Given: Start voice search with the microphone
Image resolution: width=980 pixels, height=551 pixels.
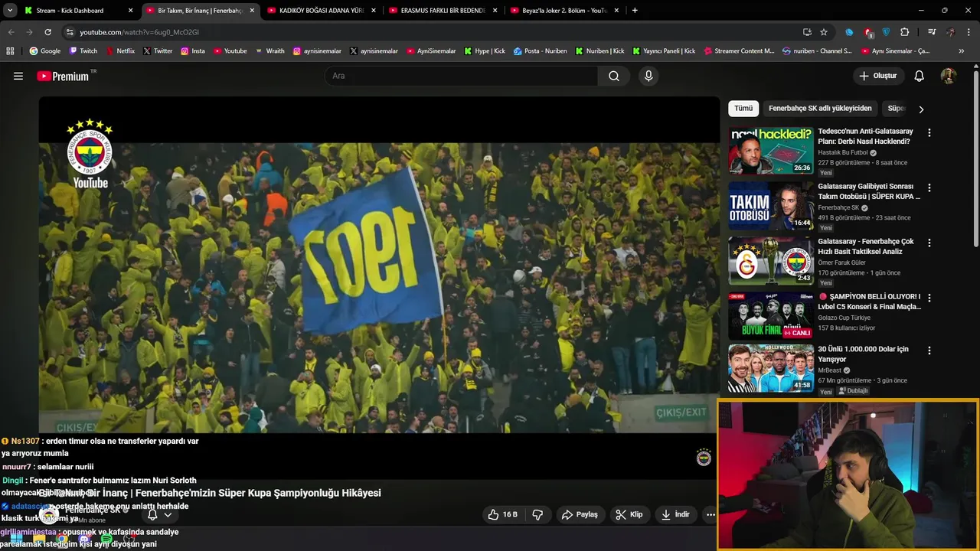Looking at the screenshot, I should 648,76.
